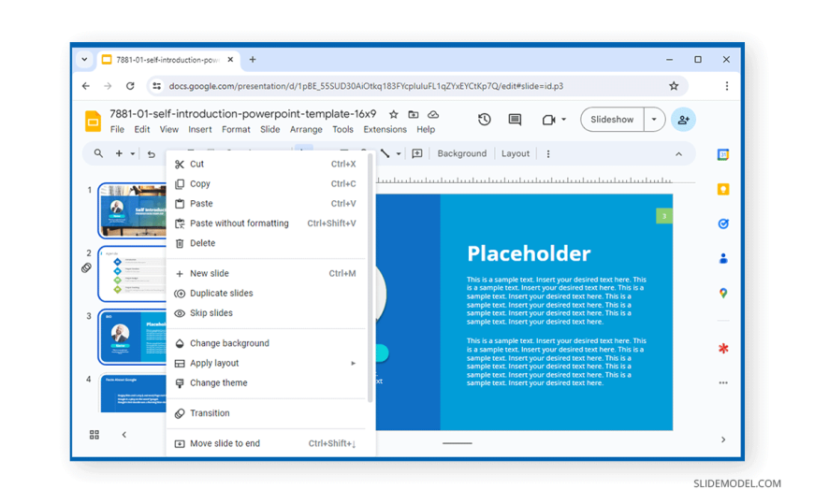Open a new browser tab
Viewport: 814px width, 504px height.
(253, 60)
